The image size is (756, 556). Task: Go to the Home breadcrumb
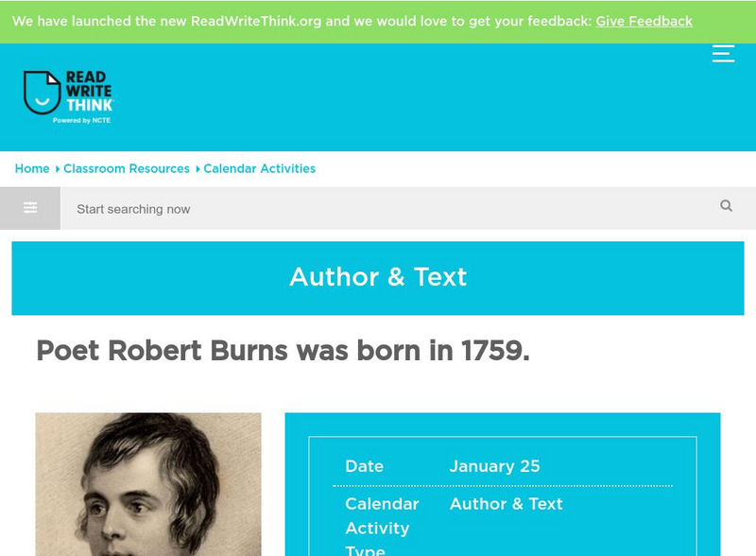[32, 168]
